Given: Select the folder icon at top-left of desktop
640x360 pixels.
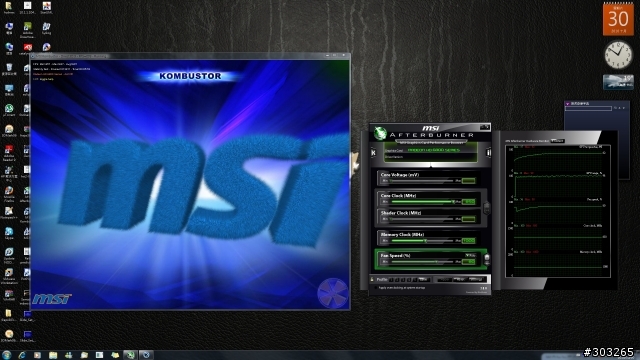Looking at the screenshot, I should tap(8, 8).
